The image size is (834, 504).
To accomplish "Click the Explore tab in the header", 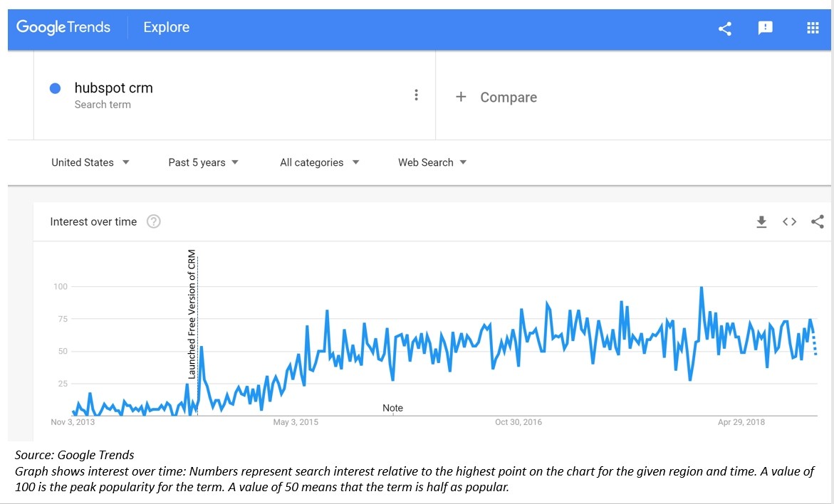I will tap(166, 28).
